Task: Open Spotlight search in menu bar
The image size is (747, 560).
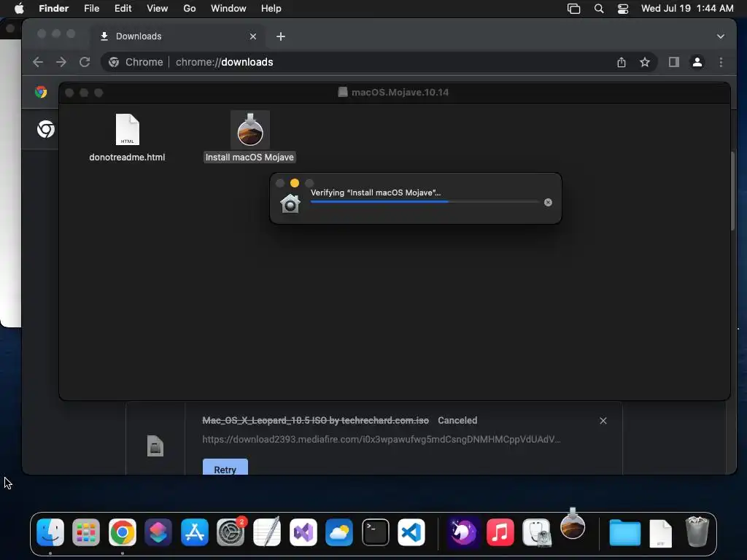Action: tap(599, 9)
